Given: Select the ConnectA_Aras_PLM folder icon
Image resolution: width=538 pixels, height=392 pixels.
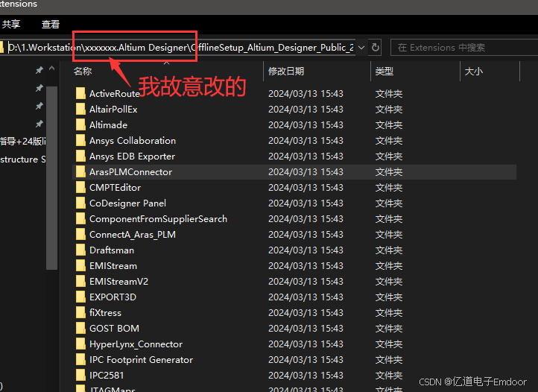Looking at the screenshot, I should [80, 235].
